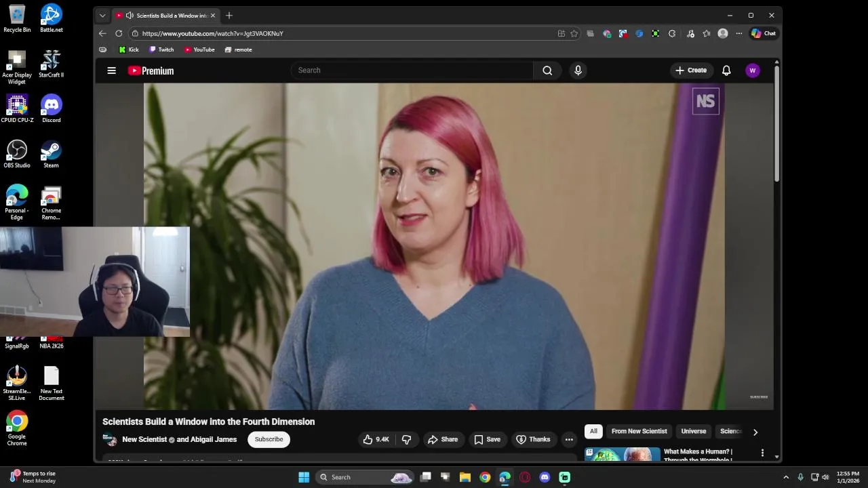The height and width of the screenshot is (488, 868).
Task: Open What Makes a Human video thumbnail
Action: [623, 454]
